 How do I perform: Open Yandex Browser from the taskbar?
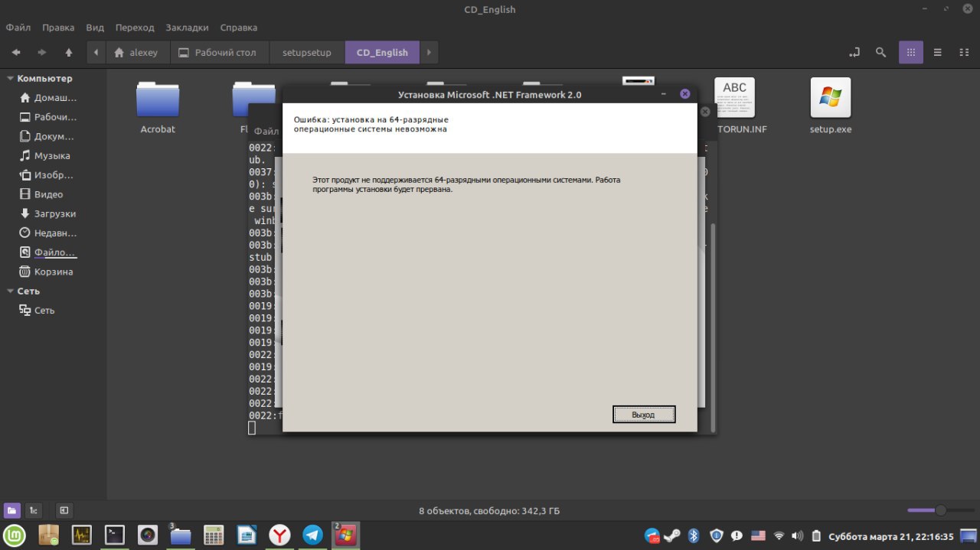[279, 535]
